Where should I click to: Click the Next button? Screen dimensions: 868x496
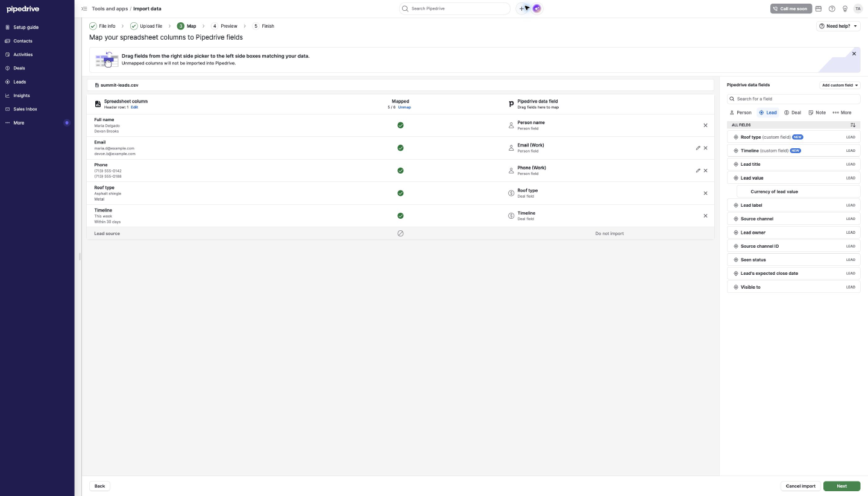tap(841, 486)
